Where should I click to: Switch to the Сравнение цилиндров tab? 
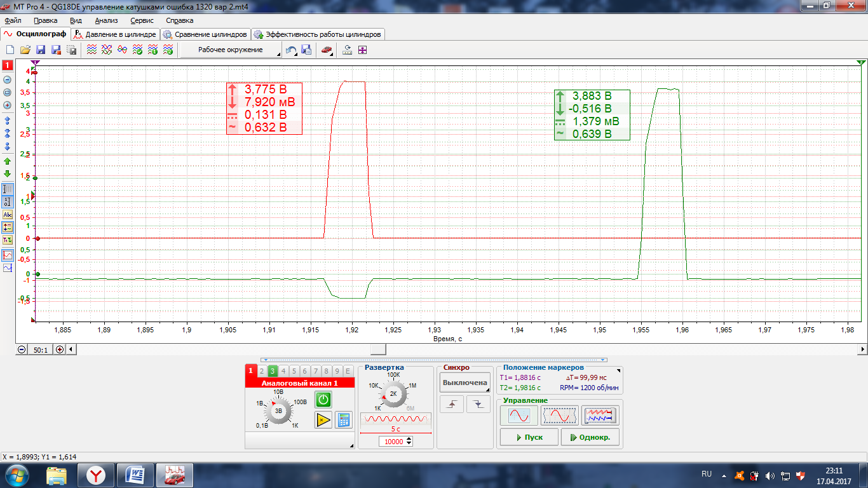point(205,34)
